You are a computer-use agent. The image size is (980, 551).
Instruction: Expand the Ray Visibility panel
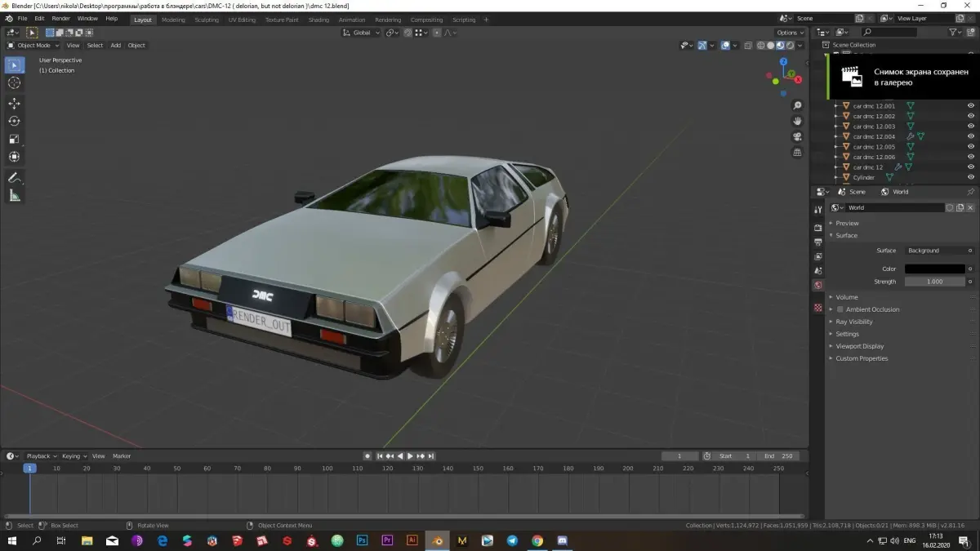click(x=853, y=322)
